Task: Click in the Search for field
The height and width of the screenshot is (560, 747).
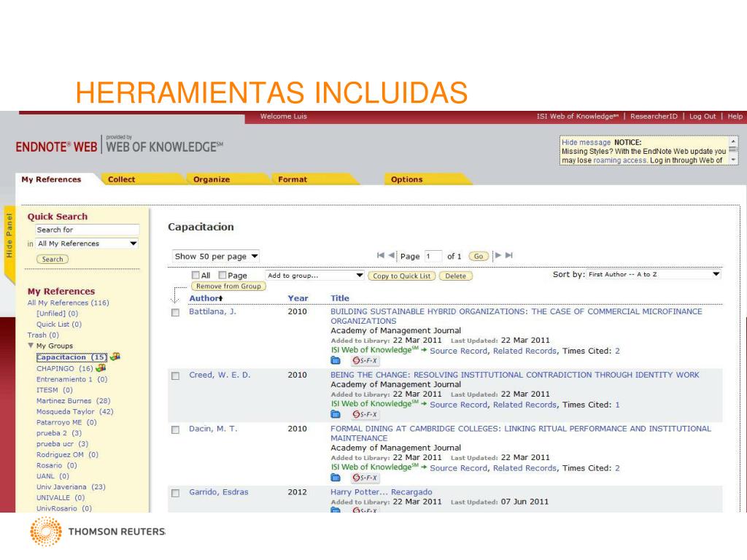Action: [88, 230]
